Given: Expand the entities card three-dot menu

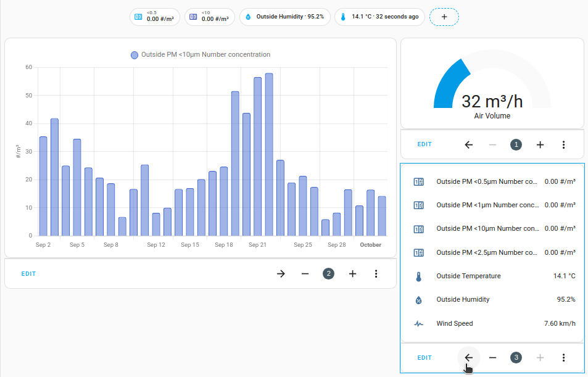Looking at the screenshot, I should tap(563, 357).
